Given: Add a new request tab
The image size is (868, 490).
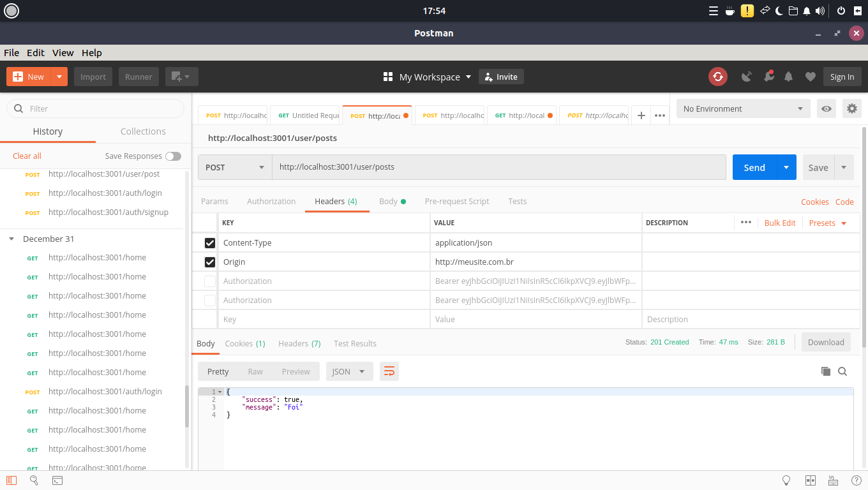Looking at the screenshot, I should pos(641,115).
